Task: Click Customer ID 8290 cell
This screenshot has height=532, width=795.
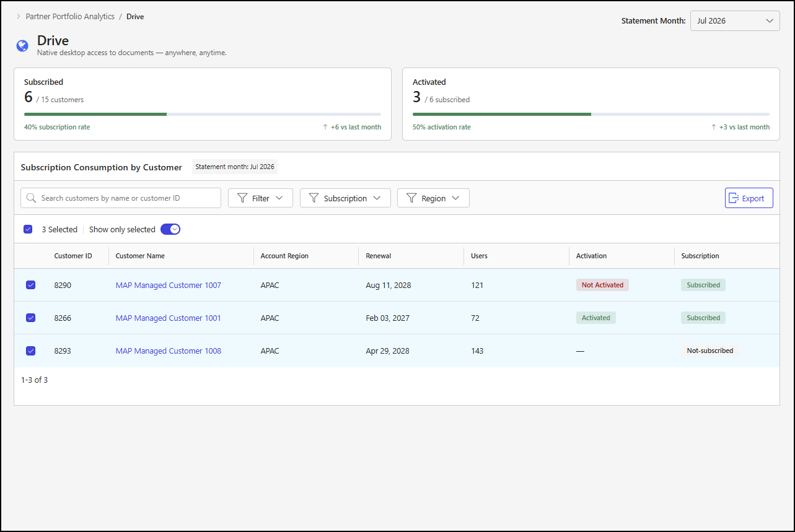Action: (63, 285)
